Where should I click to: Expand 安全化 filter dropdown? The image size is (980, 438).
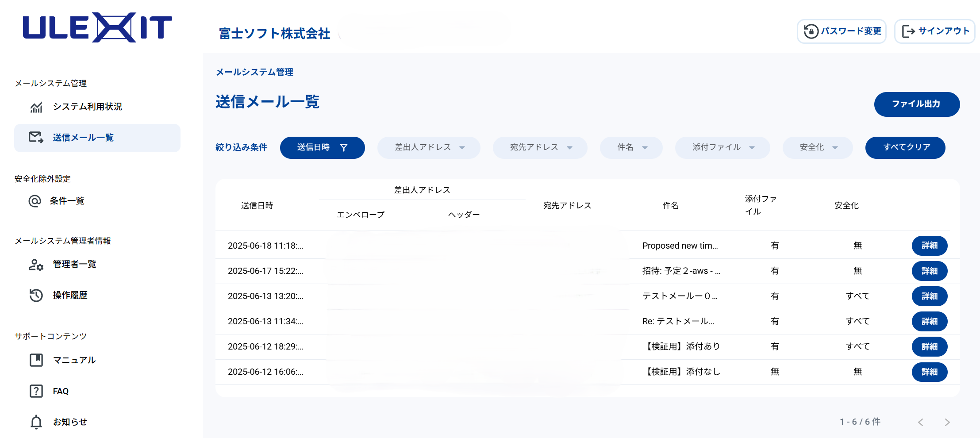pos(818,147)
